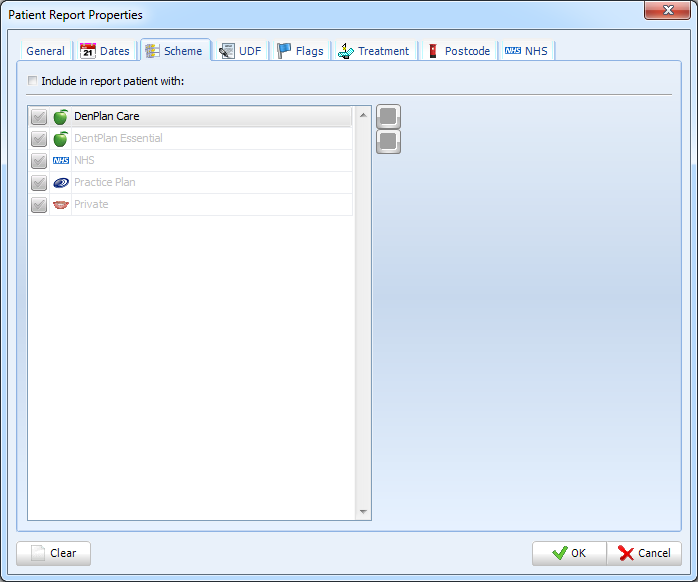Click the Cancel button

(x=644, y=553)
